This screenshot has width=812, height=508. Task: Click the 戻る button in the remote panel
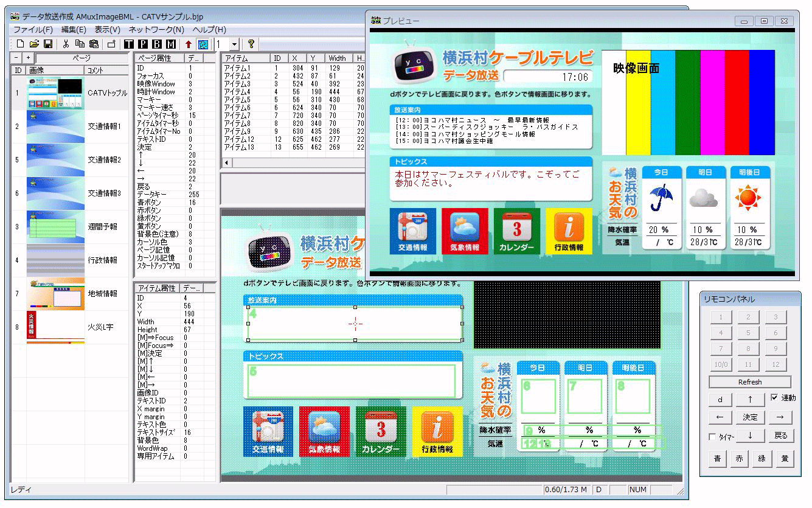click(780, 436)
